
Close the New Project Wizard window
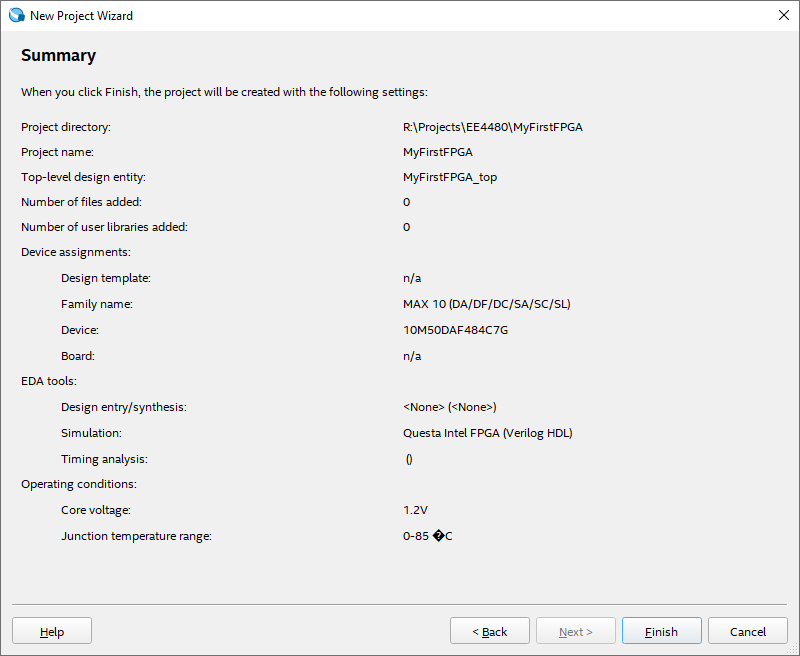click(782, 16)
